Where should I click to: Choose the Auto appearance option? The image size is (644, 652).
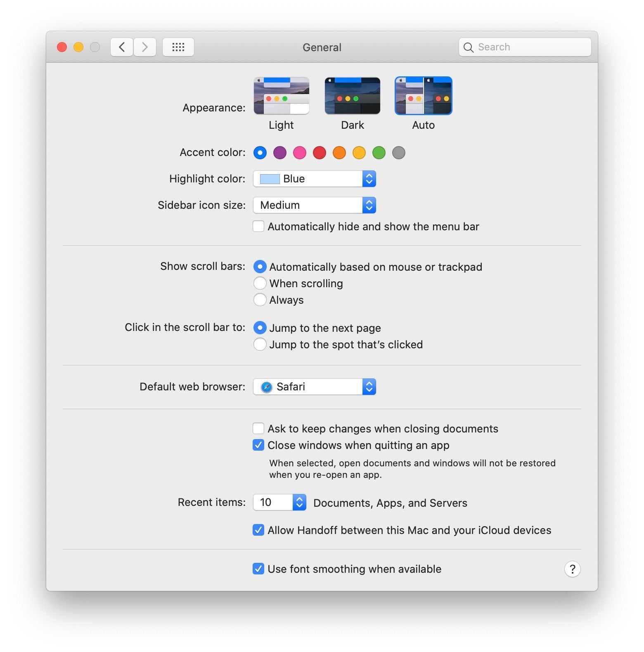coord(423,95)
